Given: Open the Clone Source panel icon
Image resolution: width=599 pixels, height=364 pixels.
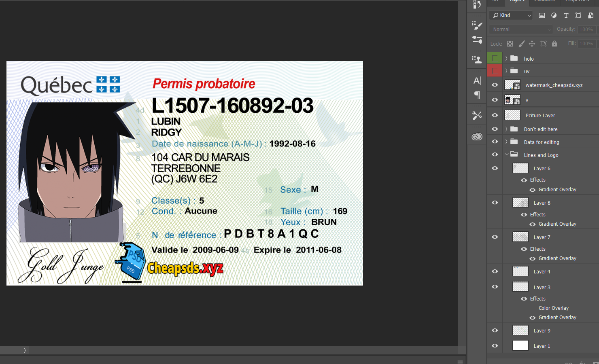Looking at the screenshot, I should (477, 60).
